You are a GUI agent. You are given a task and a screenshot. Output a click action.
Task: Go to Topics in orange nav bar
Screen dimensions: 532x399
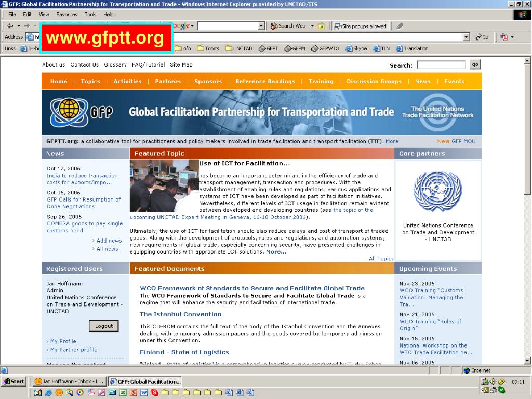90,82
